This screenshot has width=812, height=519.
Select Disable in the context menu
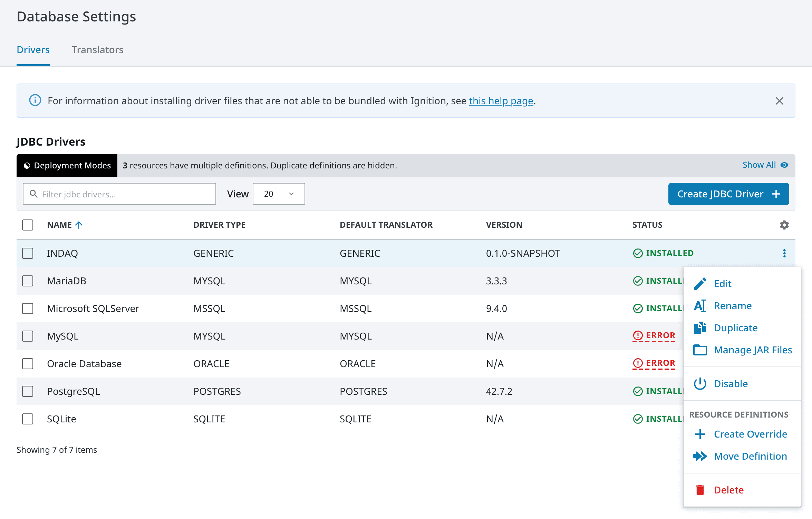pyautogui.click(x=742, y=384)
